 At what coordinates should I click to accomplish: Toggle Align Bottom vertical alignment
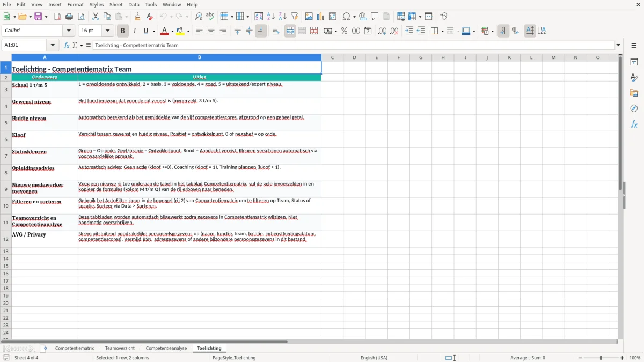(261, 31)
